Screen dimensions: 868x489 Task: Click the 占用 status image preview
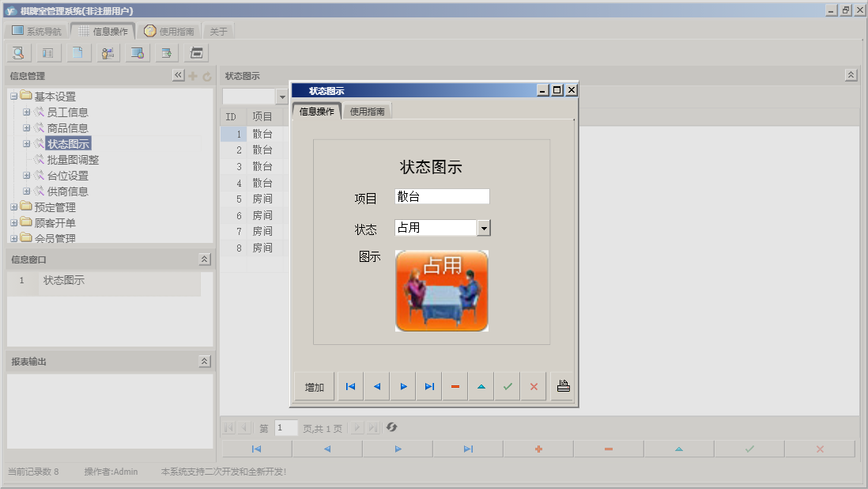click(x=441, y=290)
